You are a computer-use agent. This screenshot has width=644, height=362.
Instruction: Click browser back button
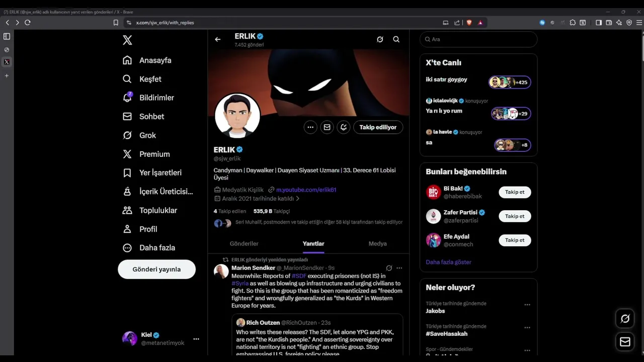pos(8,23)
